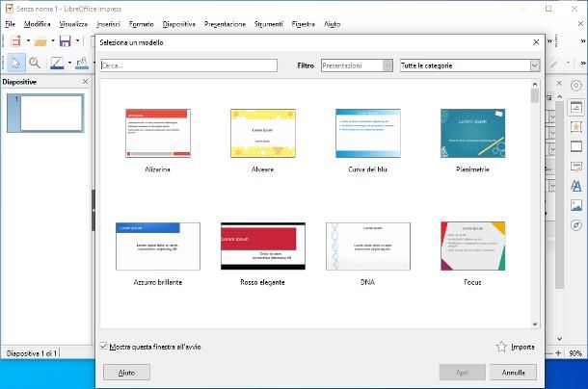Click the Aiuto button in dialog
The height and width of the screenshot is (389, 588).
coord(126,373)
